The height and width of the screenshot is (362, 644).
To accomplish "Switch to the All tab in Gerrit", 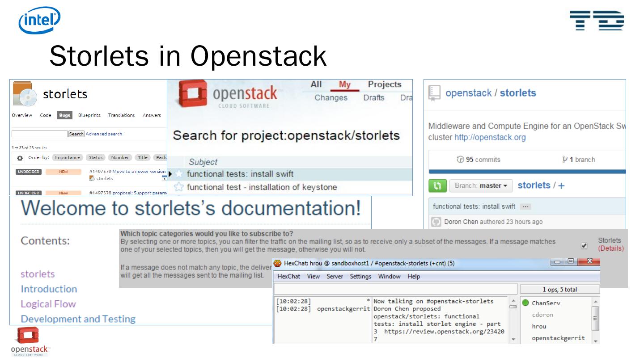I will click(x=316, y=85).
